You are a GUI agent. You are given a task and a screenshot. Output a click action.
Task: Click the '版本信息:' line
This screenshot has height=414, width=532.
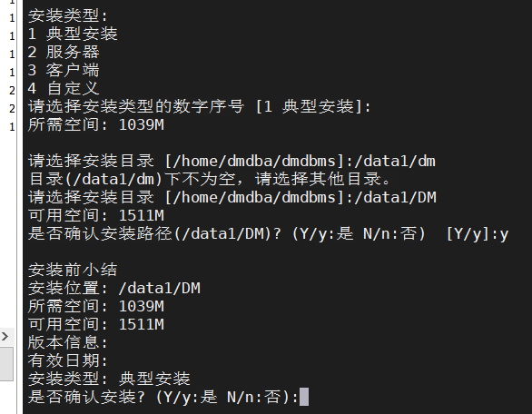68,342
